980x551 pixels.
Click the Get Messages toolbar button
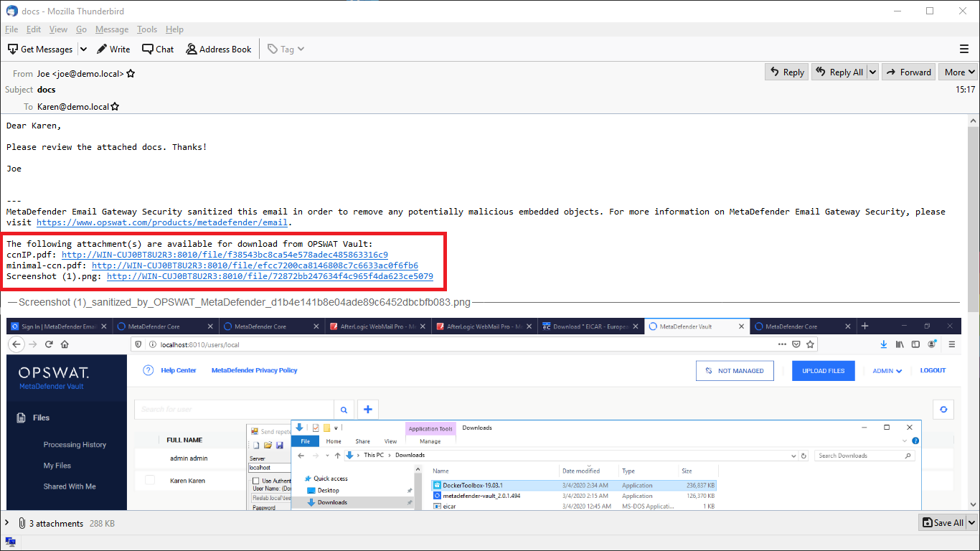40,50
